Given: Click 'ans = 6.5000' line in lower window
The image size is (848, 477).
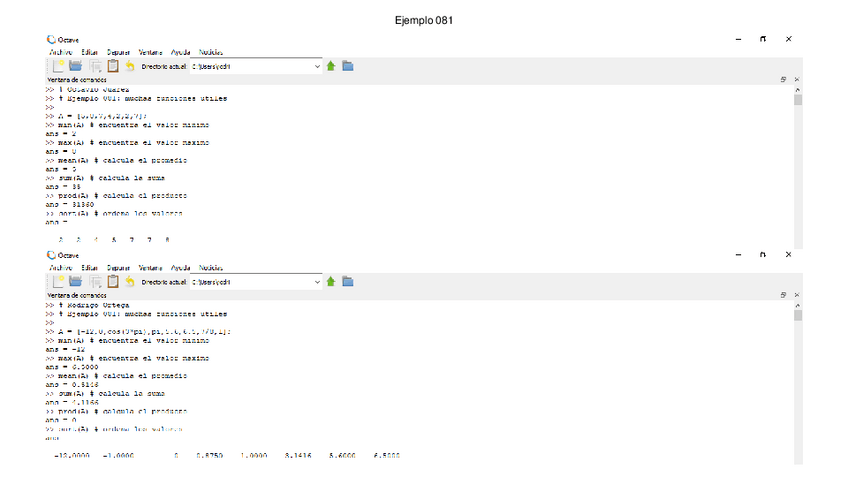Looking at the screenshot, I should coord(72,367).
